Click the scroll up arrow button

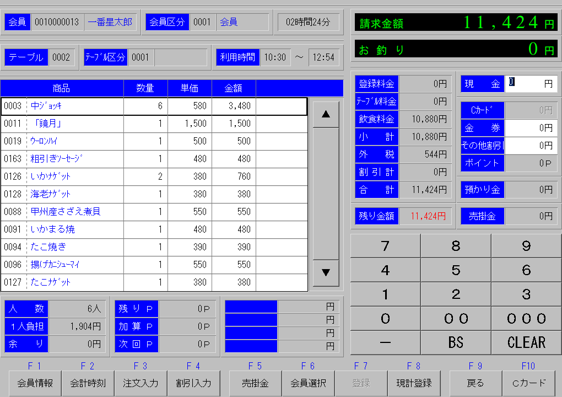326,114
